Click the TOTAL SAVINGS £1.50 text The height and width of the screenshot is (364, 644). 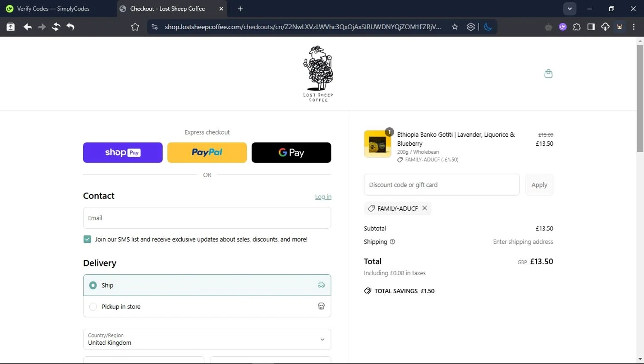(x=404, y=291)
